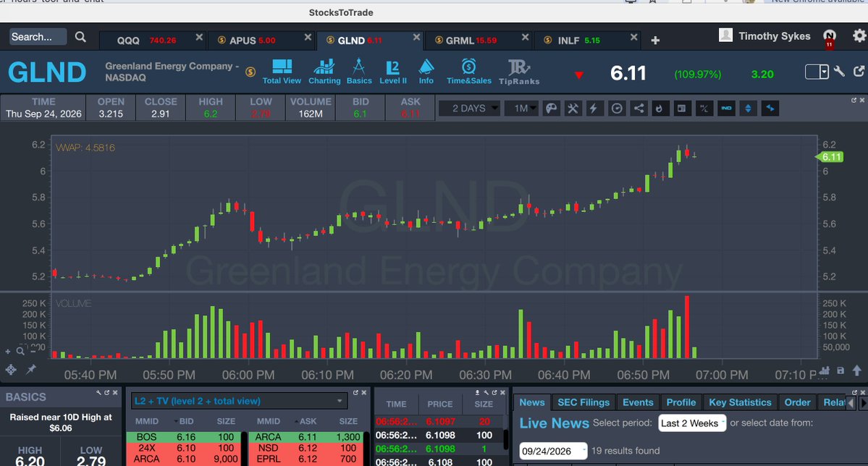Click the up arrow icon below chart
The width and height of the screenshot is (868, 466).
coord(857,370)
